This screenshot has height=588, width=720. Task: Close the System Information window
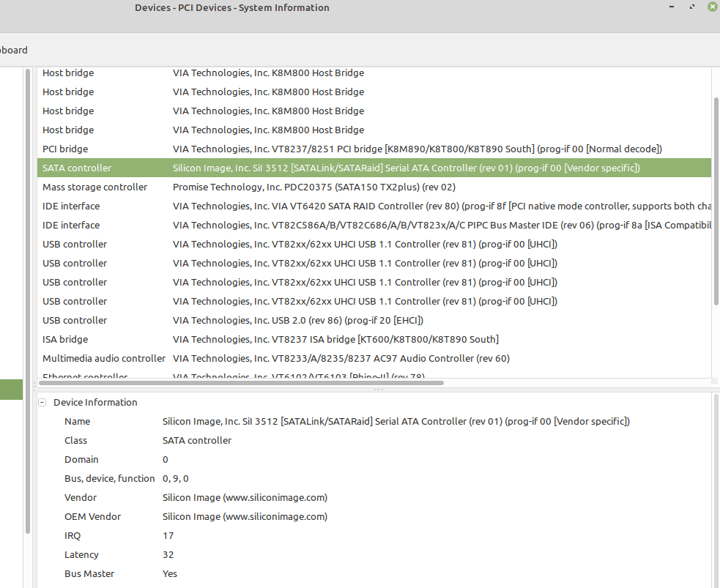[x=712, y=7]
